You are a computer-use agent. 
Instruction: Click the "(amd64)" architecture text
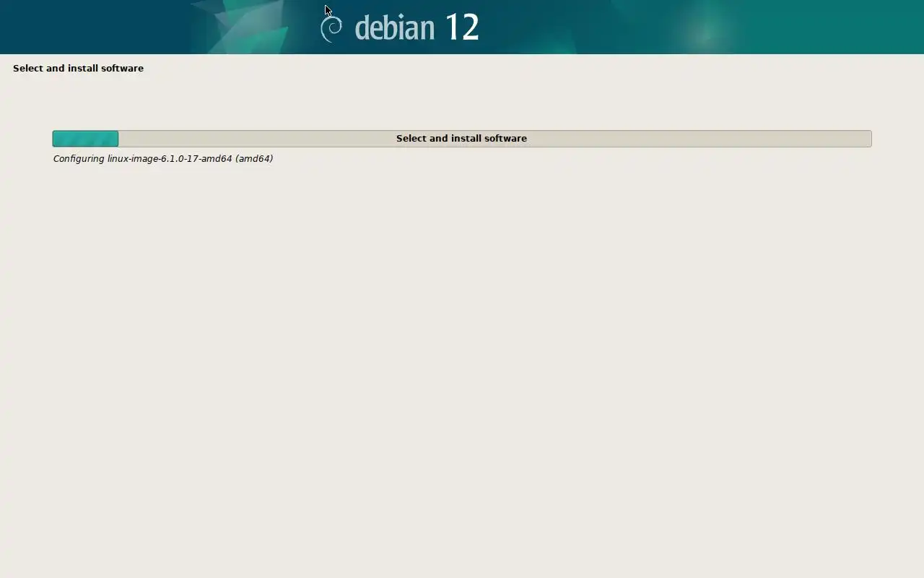[254, 159]
